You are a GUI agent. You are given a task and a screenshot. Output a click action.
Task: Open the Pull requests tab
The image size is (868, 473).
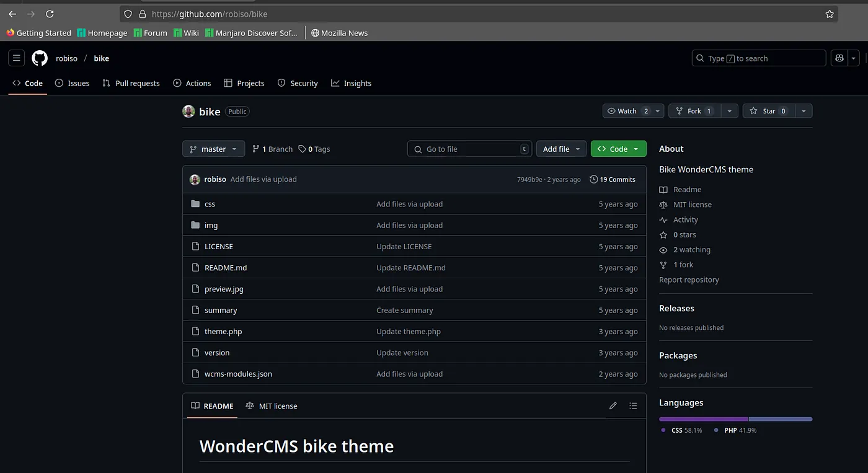point(131,83)
